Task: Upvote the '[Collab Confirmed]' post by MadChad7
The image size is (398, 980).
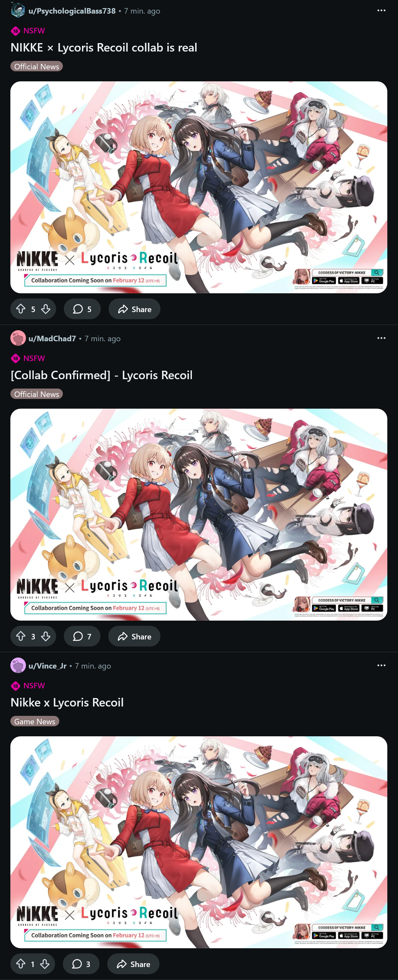Action: (21, 636)
